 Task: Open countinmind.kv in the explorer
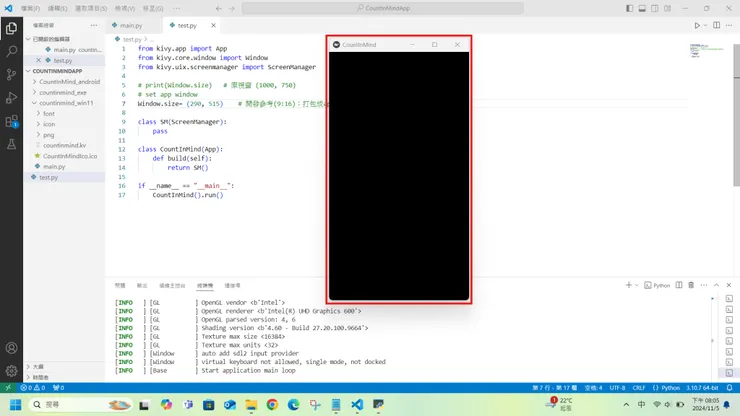[x=62, y=145]
